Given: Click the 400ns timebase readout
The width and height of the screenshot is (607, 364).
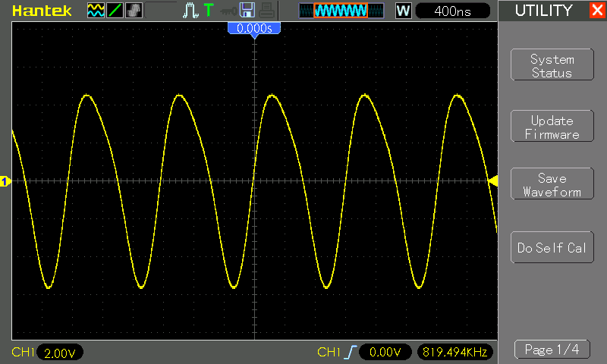Looking at the screenshot, I should coord(453,11).
